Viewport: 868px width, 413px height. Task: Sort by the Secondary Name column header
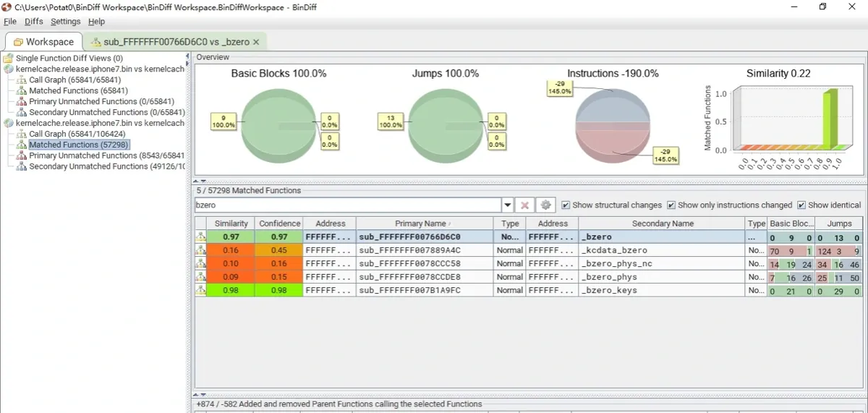(662, 223)
